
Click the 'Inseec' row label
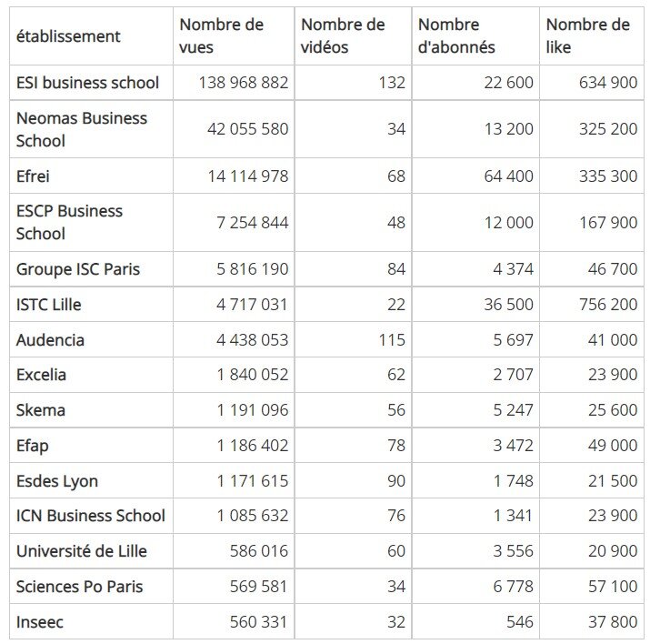39,622
